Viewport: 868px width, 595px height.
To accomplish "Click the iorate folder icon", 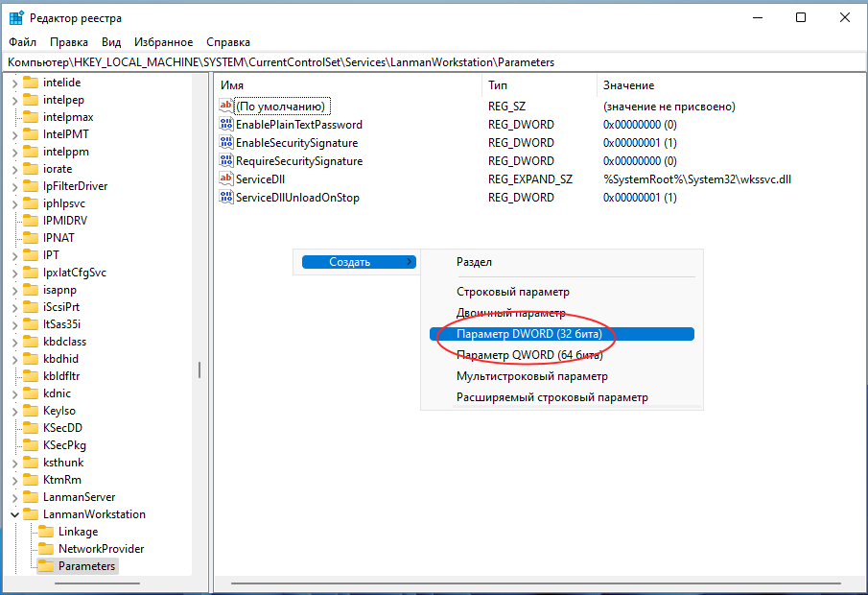I will 31,169.
